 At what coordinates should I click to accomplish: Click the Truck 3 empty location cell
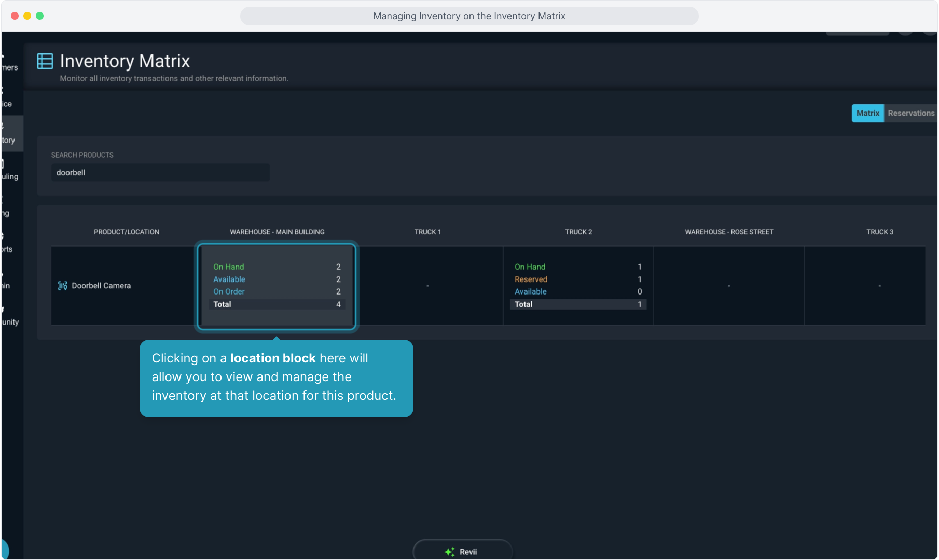click(x=879, y=286)
